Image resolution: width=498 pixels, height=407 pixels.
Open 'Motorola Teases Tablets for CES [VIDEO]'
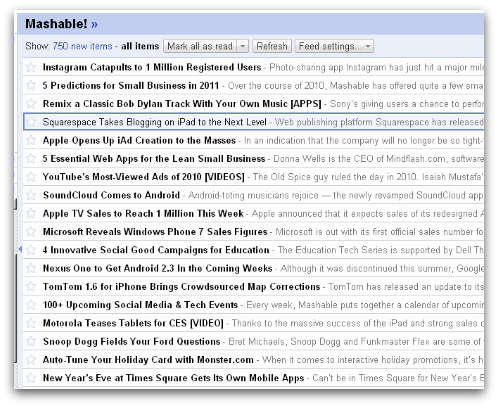[x=133, y=323]
